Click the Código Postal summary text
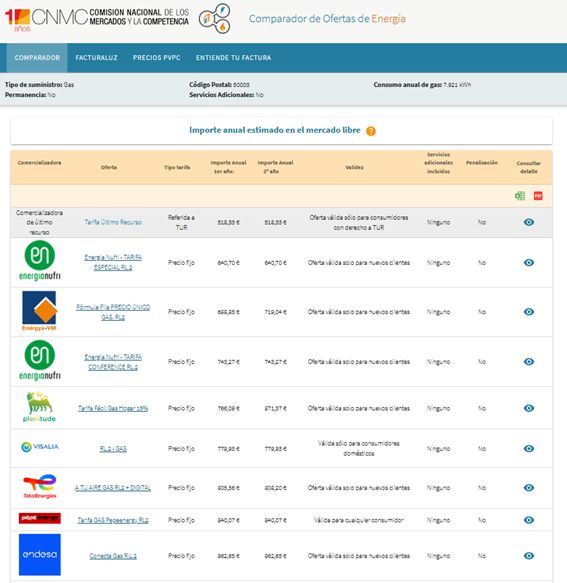The width and height of the screenshot is (567, 583). click(x=219, y=85)
